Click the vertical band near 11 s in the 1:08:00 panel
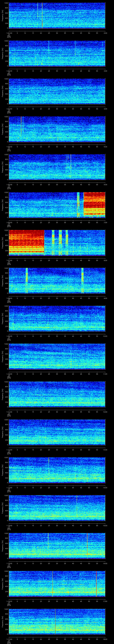Screen dimensions: 114x644 coord(27,280)
